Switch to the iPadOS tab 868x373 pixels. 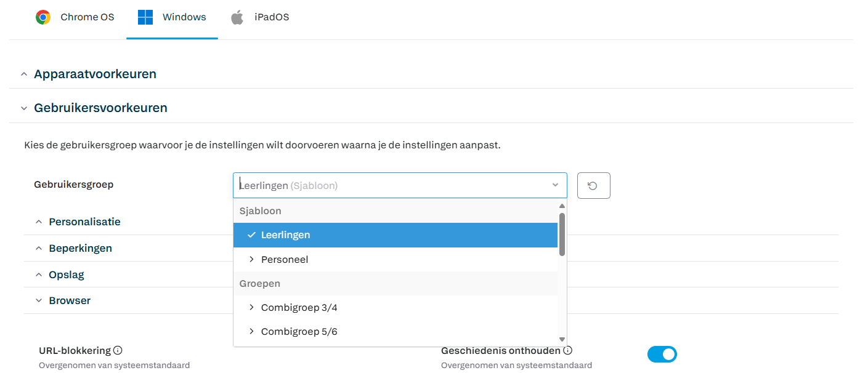pos(271,17)
